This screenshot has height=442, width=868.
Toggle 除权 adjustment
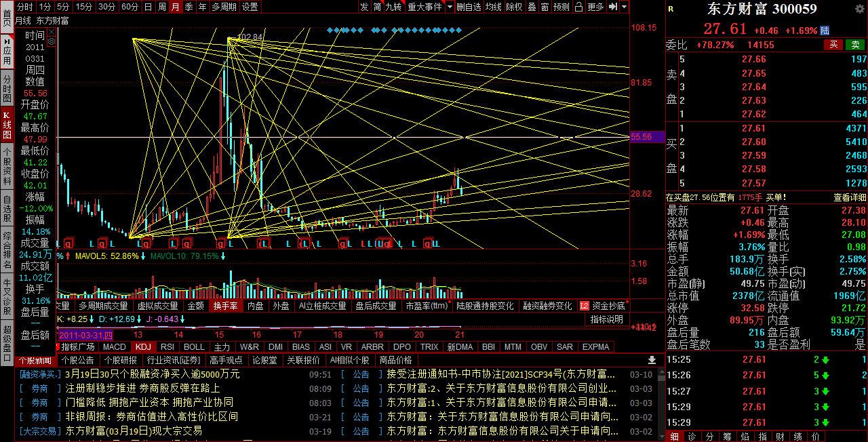[515, 7]
